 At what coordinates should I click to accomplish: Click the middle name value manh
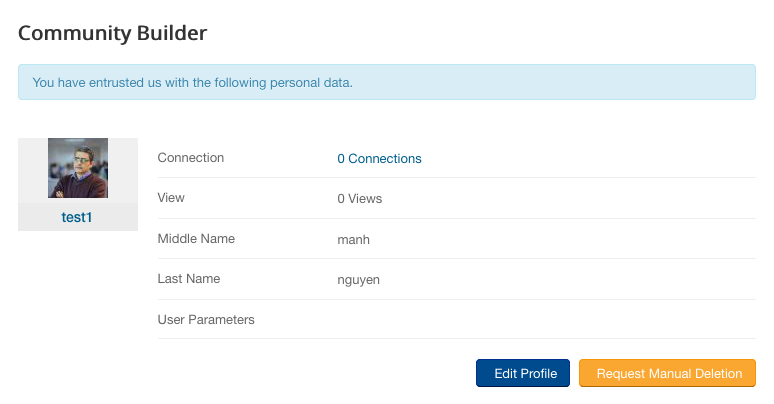[354, 239]
